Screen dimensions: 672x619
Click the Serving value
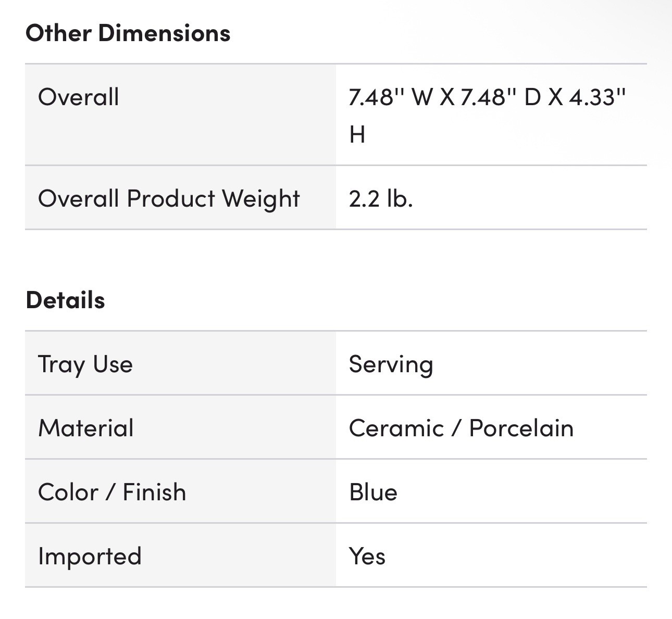(x=391, y=364)
